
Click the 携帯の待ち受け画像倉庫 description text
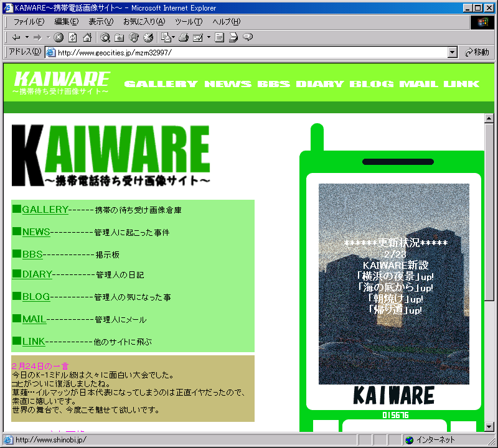point(138,210)
